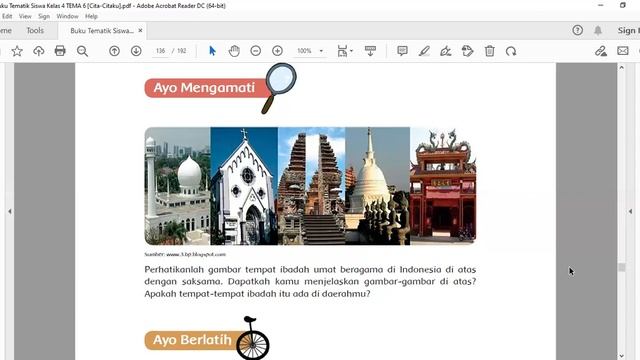Screen dimensions: 640x360
Task: Click the Sumber blogspot source caption
Action: pyautogui.click(x=185, y=254)
